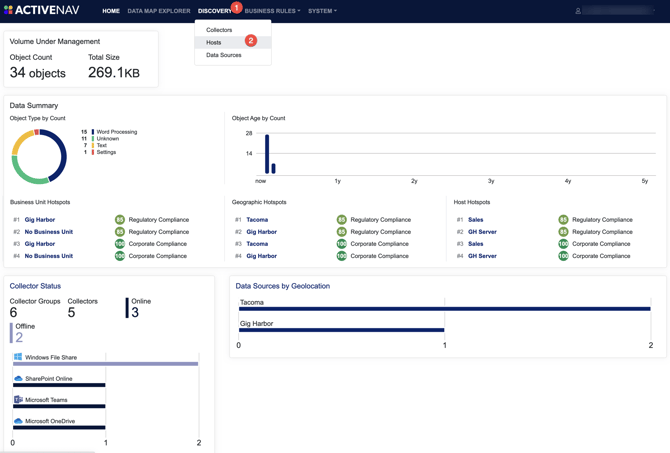This screenshot has width=670, height=453.
Task: Click 100 badge beside #3 Tacoma
Action: point(341,244)
